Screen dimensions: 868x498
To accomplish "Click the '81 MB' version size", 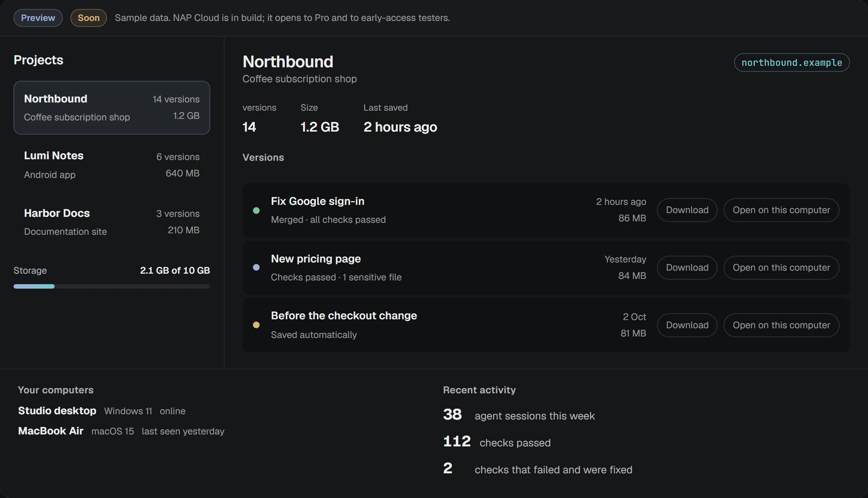I will pyautogui.click(x=633, y=333).
